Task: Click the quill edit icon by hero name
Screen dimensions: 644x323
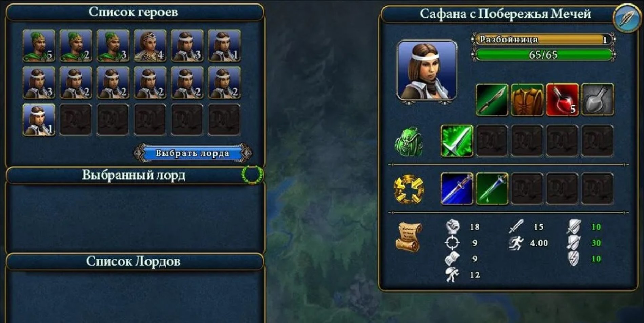Action: (x=627, y=18)
